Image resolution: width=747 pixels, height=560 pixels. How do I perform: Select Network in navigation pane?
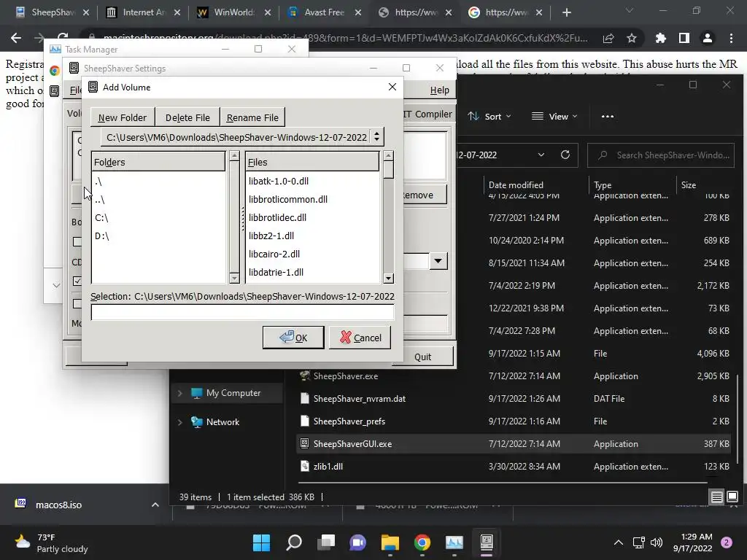click(222, 422)
